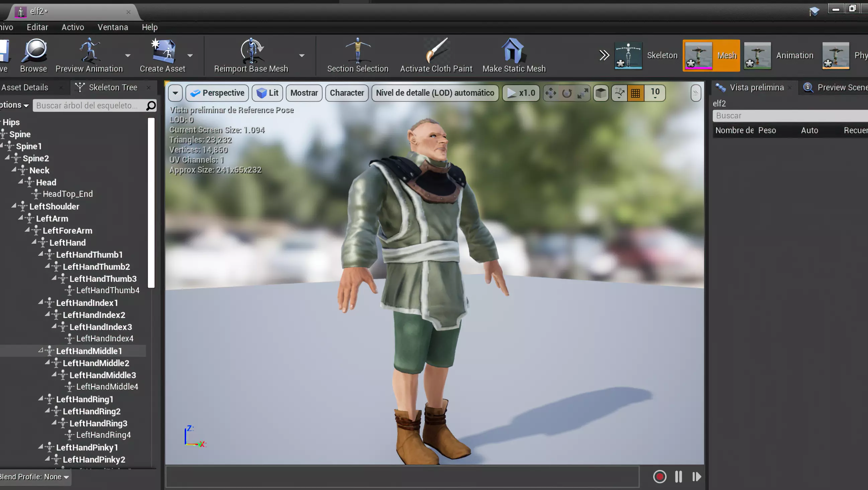Viewport: 868px width, 490px height.
Task: Select the translate gizmo icon in viewport
Action: tap(550, 93)
